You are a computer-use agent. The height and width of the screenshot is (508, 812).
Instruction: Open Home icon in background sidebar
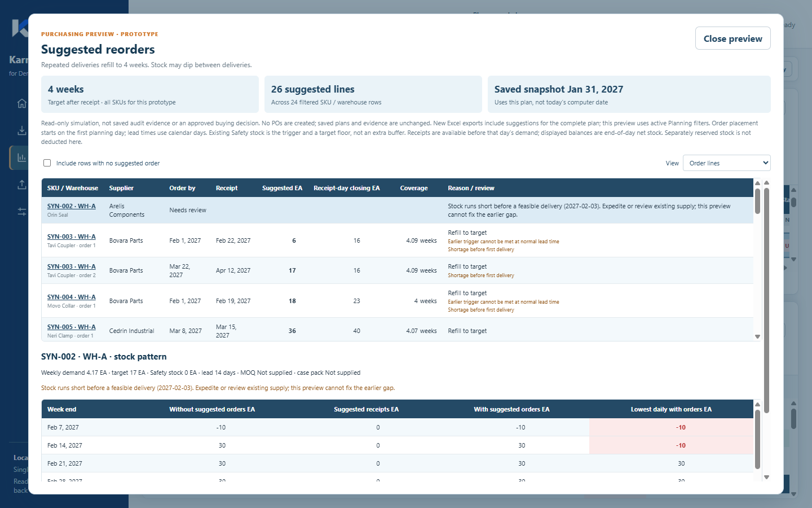point(22,103)
